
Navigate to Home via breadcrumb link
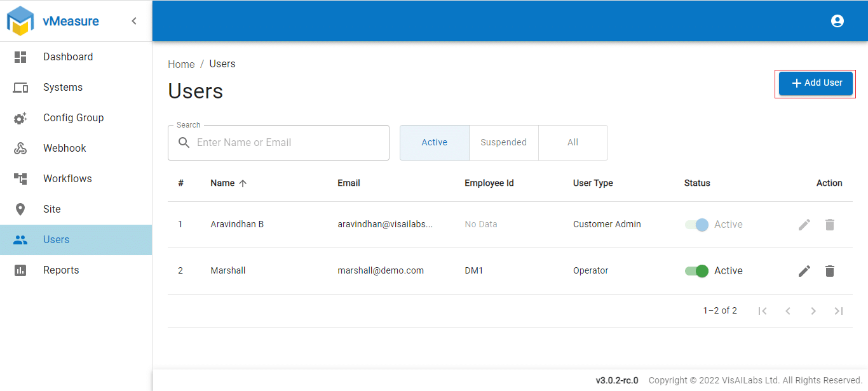pyautogui.click(x=181, y=63)
